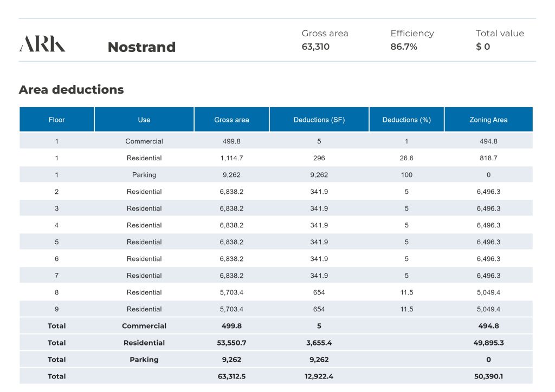Click the ARK logo
Screen dimensions: 555x392
[42, 44]
